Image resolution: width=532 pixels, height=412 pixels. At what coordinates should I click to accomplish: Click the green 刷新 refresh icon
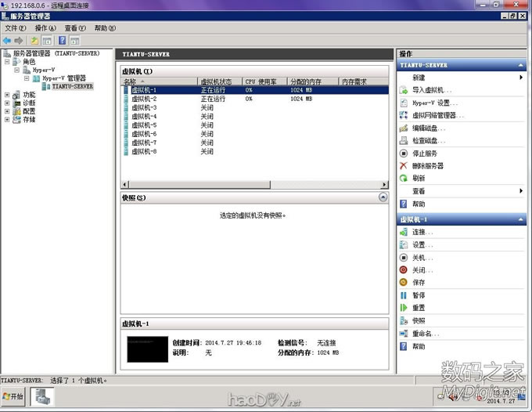click(x=404, y=179)
